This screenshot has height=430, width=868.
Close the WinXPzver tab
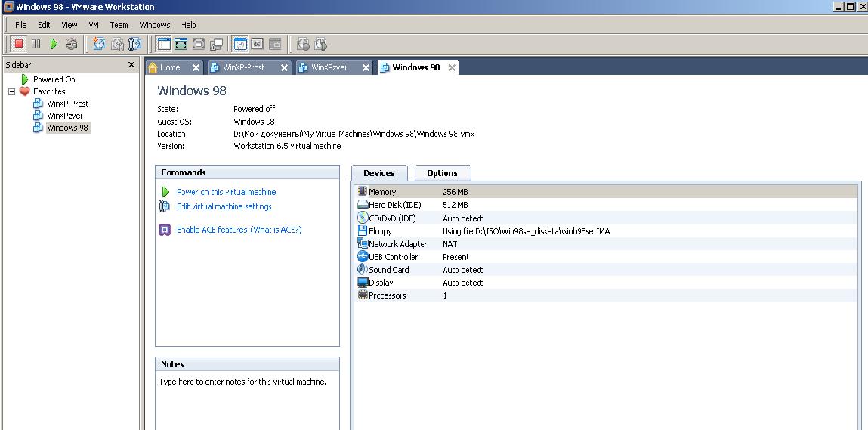point(366,67)
